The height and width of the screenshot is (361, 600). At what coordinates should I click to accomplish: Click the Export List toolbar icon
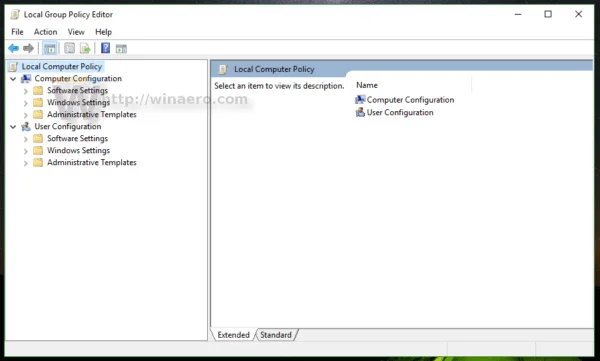pyautogui.click(x=85, y=49)
